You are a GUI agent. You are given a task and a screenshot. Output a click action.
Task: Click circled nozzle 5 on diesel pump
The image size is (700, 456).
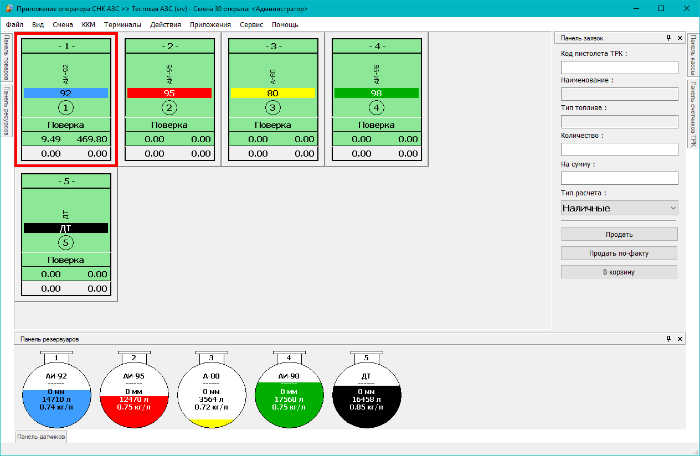tap(65, 242)
